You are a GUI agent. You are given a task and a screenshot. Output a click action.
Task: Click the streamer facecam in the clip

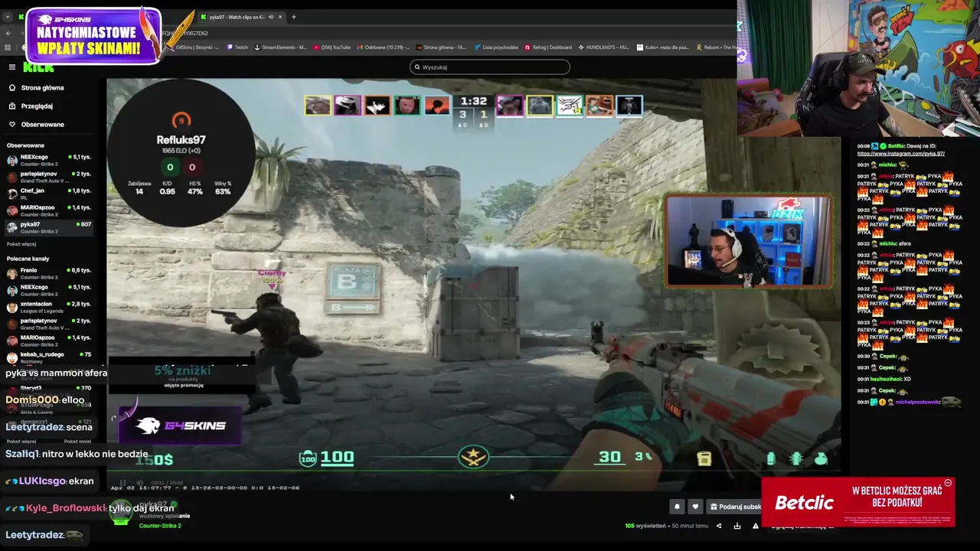coord(748,241)
